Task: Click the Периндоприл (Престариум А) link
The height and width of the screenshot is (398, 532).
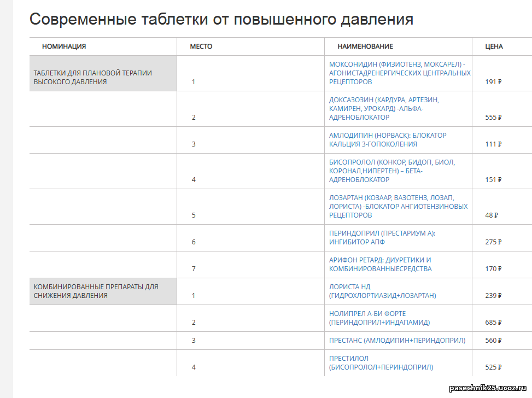Action: pyautogui.click(x=382, y=237)
